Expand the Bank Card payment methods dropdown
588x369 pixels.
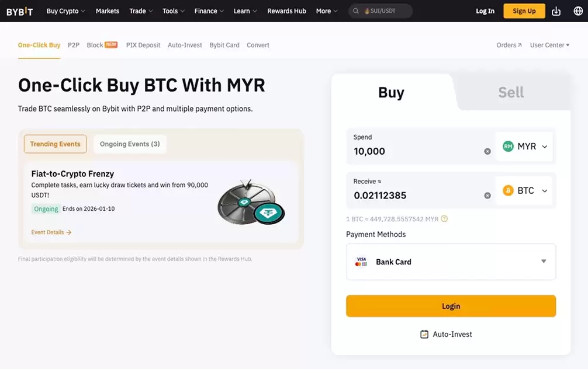[x=544, y=262]
